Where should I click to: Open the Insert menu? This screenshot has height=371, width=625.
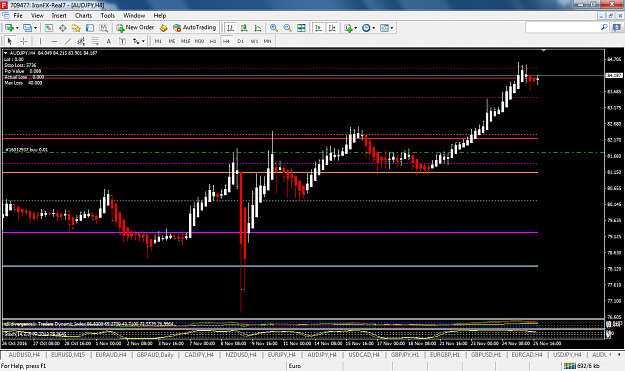click(59, 16)
